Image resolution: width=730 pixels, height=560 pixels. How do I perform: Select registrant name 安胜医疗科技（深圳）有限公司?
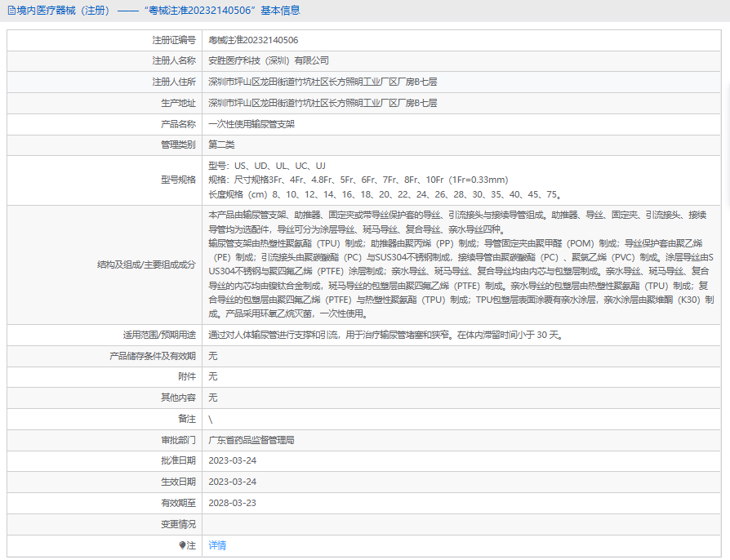pyautogui.click(x=269, y=61)
